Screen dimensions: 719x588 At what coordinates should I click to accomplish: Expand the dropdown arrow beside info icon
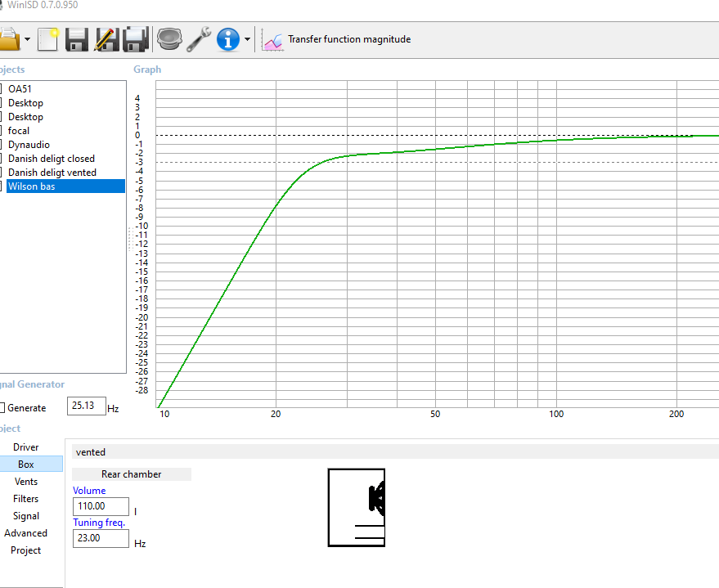247,39
